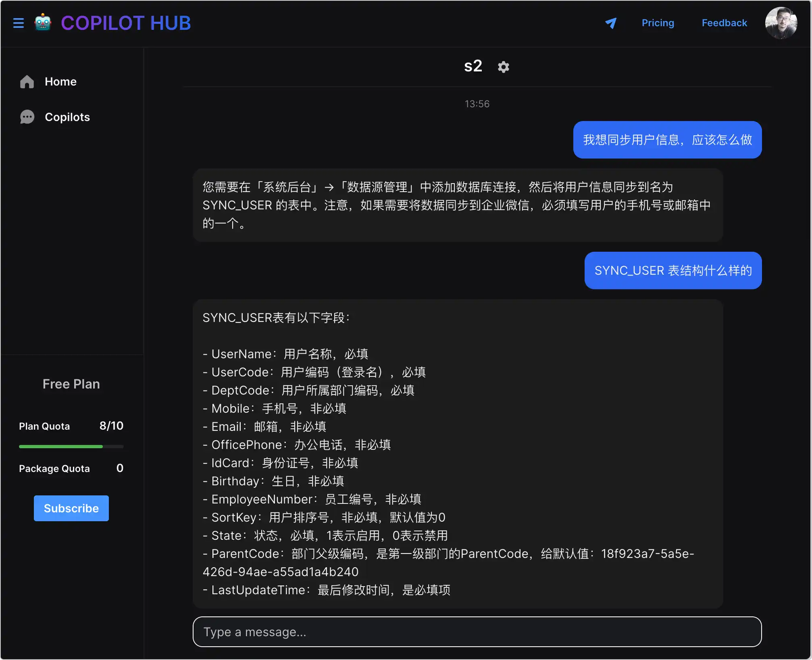
Task: Click the reply about 数据源管理 database connection
Action: [x=458, y=205]
